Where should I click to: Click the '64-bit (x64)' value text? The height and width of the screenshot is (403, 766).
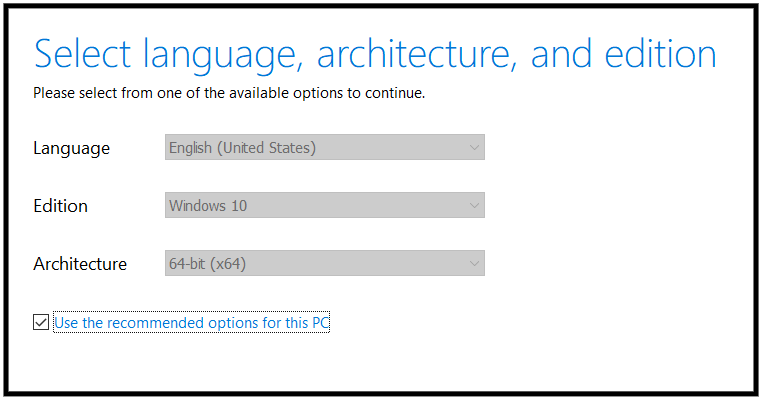pyautogui.click(x=207, y=264)
